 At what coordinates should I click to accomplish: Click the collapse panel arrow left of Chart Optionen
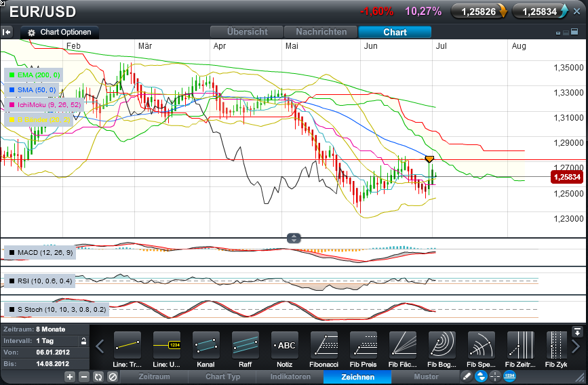(7, 33)
